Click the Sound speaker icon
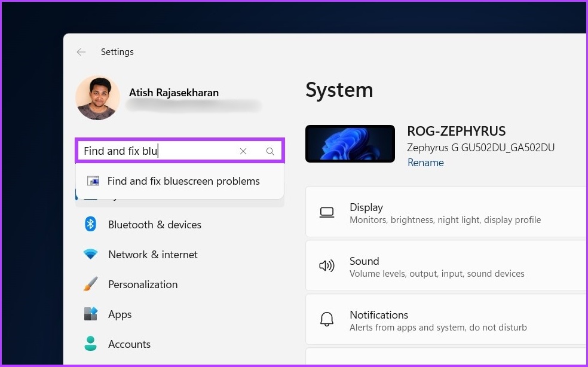Screen dimensions: 588x367 327,266
